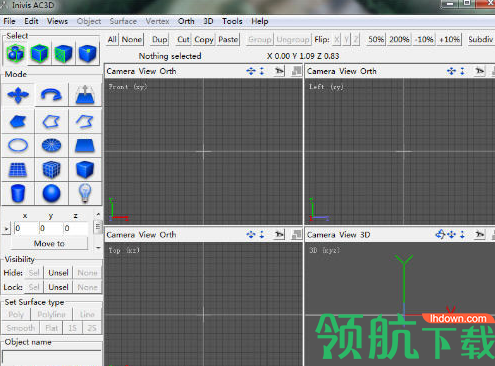Viewport: 495px width, 366px height.
Task: Pick the Mesh grid creation tool
Action: [x=18, y=169]
